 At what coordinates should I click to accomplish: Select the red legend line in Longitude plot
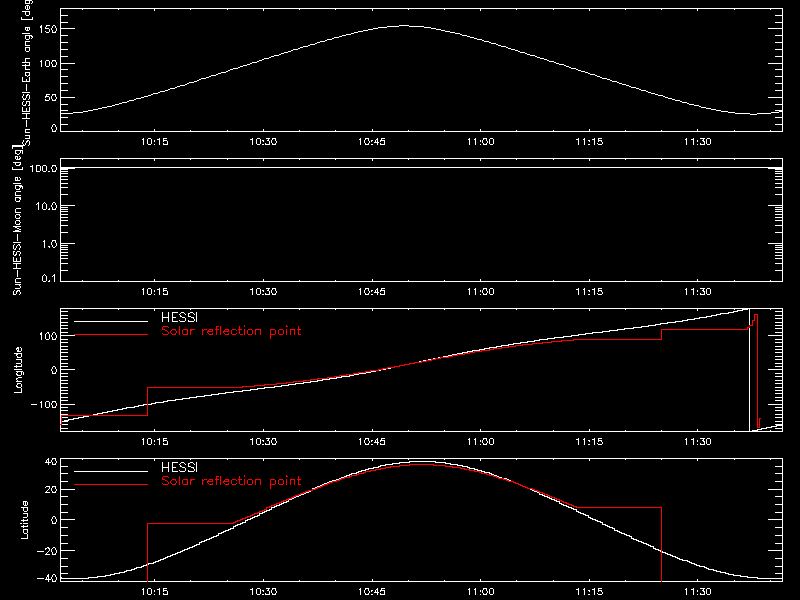point(111,335)
